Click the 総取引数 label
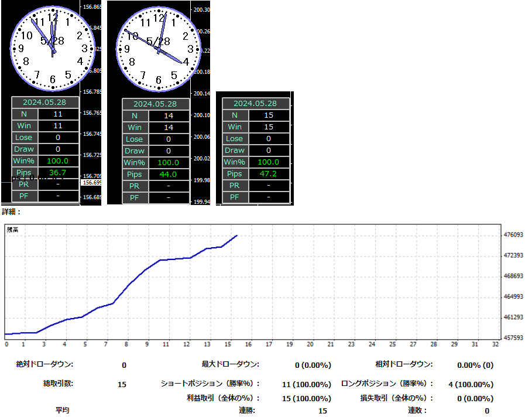532x417 pixels. click(x=58, y=384)
